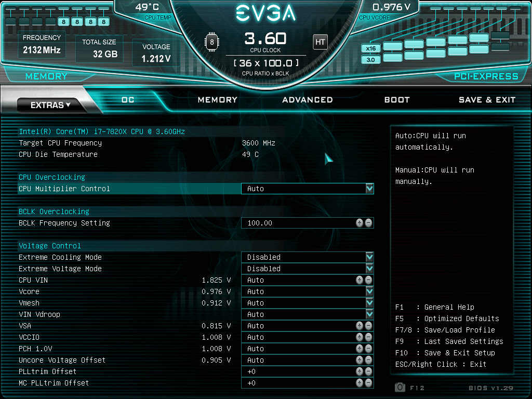Click the CPU Die Temperature label
The height and width of the screenshot is (399, 532).
(58, 154)
